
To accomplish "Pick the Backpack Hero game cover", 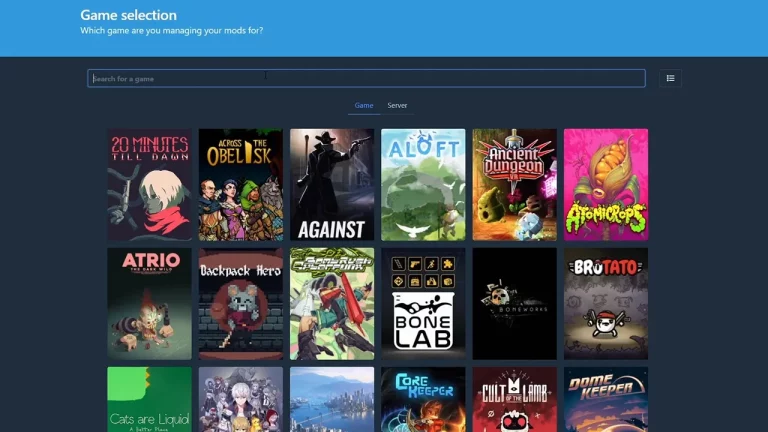I will [240, 303].
